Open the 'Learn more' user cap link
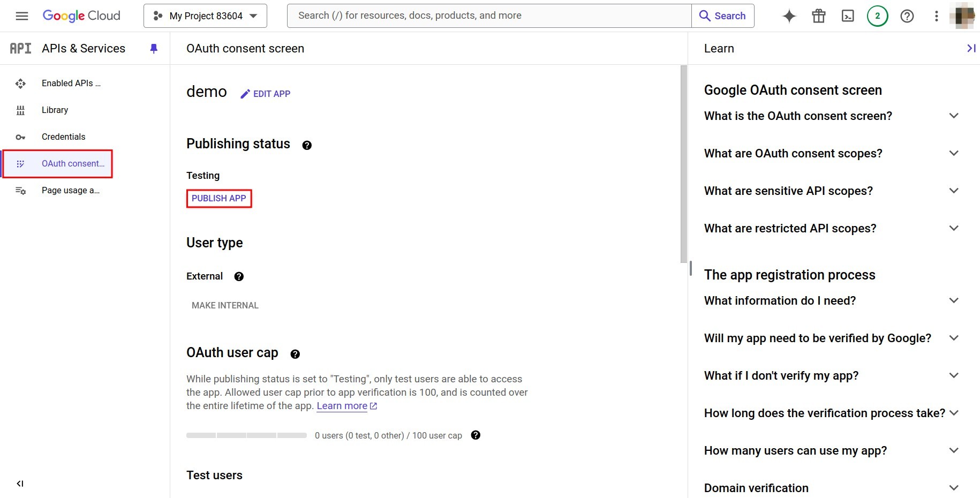 343,406
